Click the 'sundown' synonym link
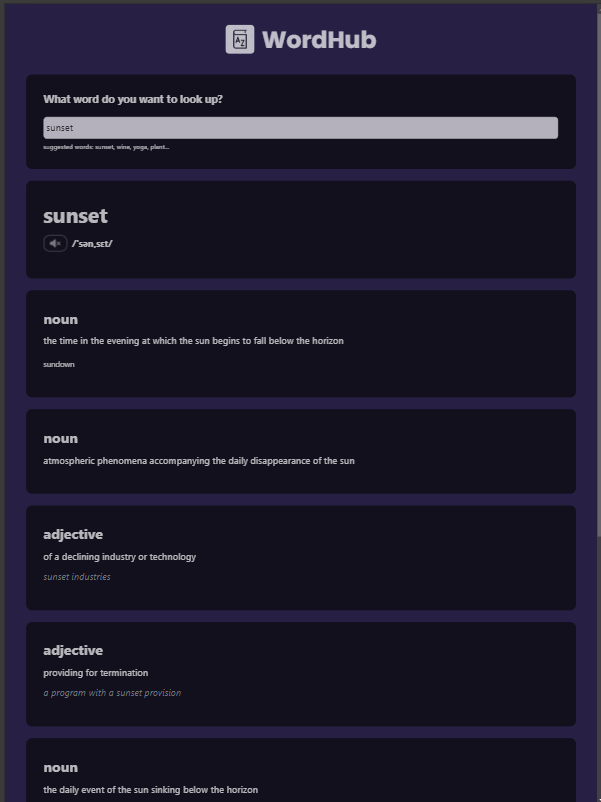The height and width of the screenshot is (802, 601). (x=58, y=364)
